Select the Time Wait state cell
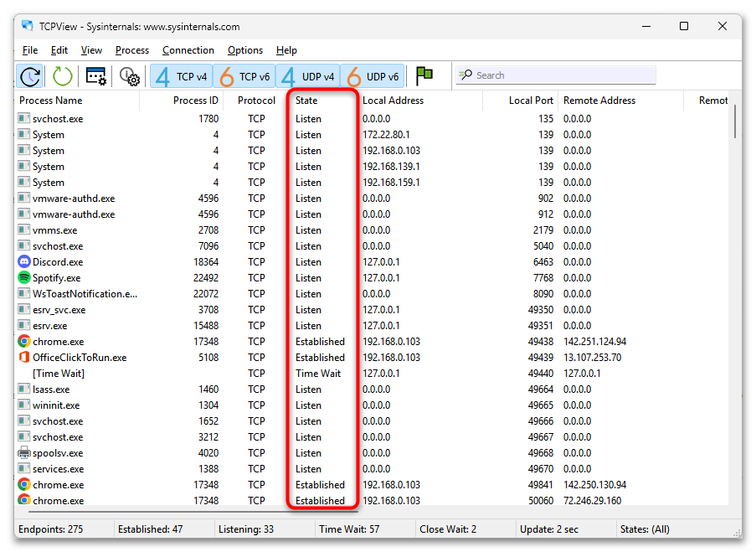The height and width of the screenshot is (552, 756). tap(318, 374)
